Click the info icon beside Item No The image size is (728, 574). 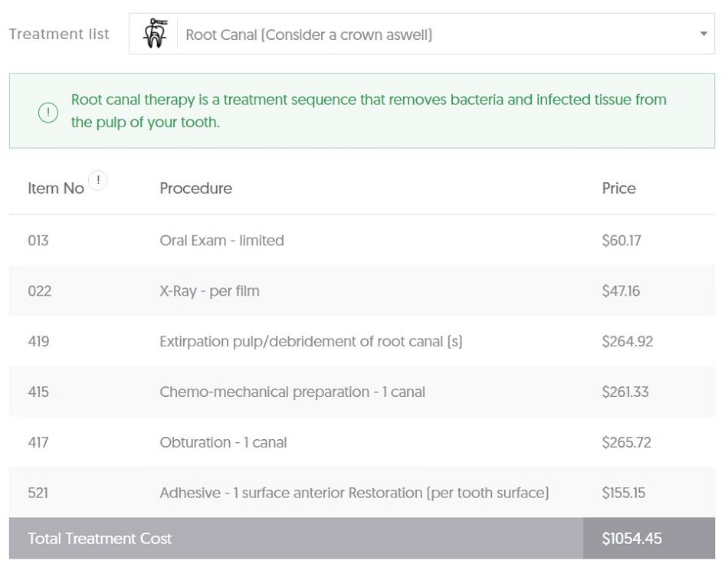[98, 180]
